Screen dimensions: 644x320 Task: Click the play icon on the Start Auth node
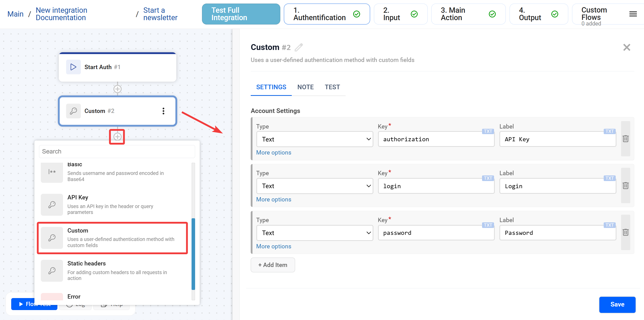coord(73,67)
